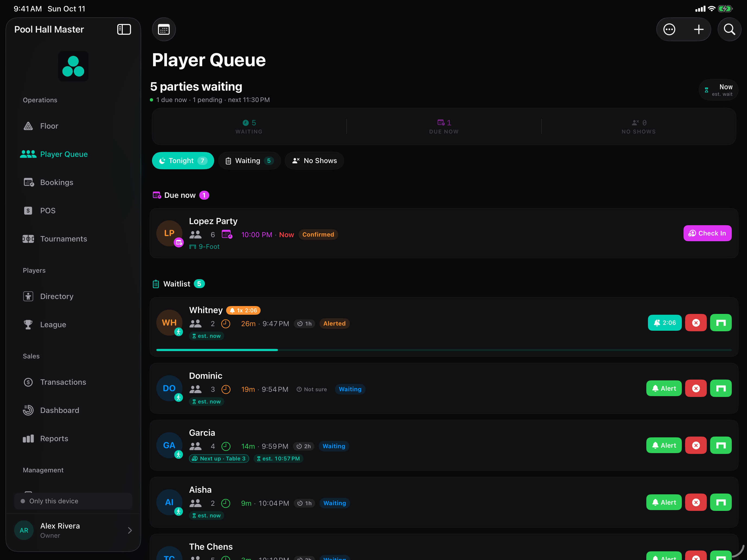Remove Whitney from waitlist with red X

(x=696, y=323)
